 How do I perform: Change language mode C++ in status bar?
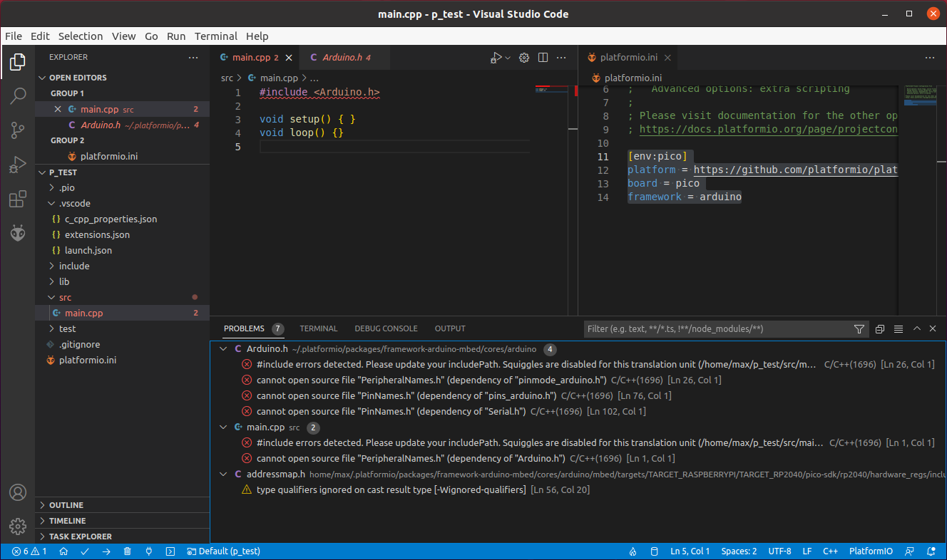coord(830,551)
